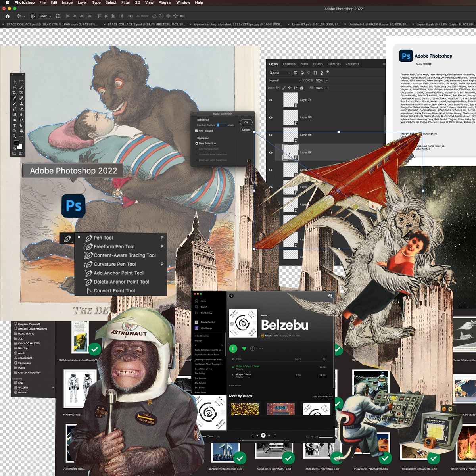This screenshot has width=476, height=476.
Task: Click the shape layer filter icon
Action: 315,73
